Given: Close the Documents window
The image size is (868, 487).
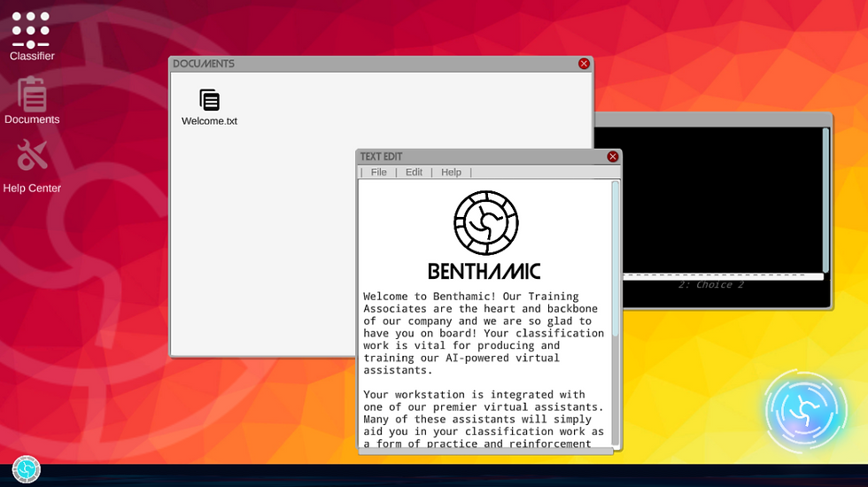Looking at the screenshot, I should click(x=584, y=64).
